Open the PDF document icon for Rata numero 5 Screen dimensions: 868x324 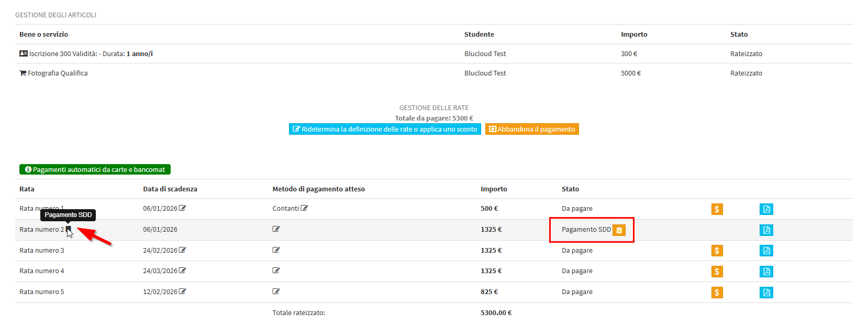(x=766, y=293)
